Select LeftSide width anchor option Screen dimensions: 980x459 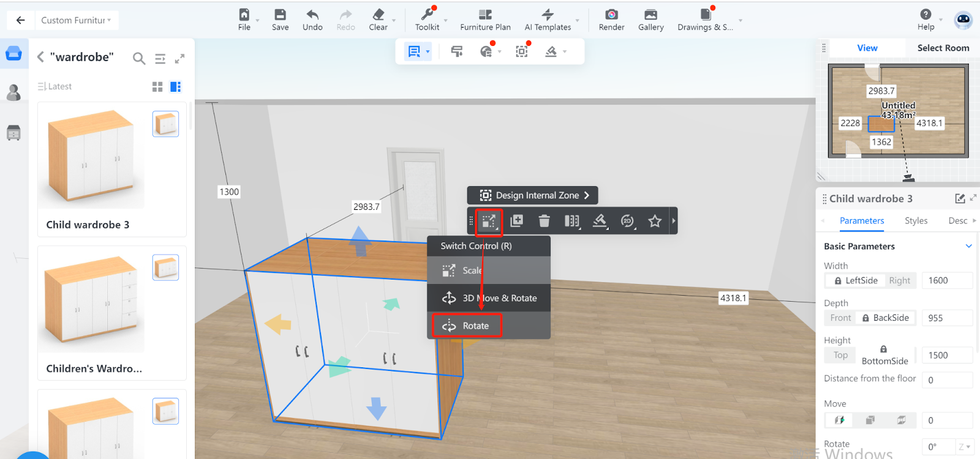coord(855,280)
